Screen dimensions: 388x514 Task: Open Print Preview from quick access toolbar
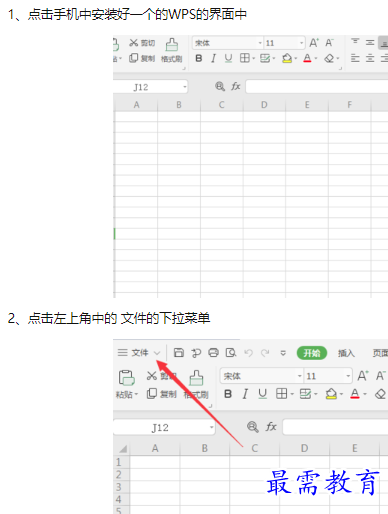point(231,353)
